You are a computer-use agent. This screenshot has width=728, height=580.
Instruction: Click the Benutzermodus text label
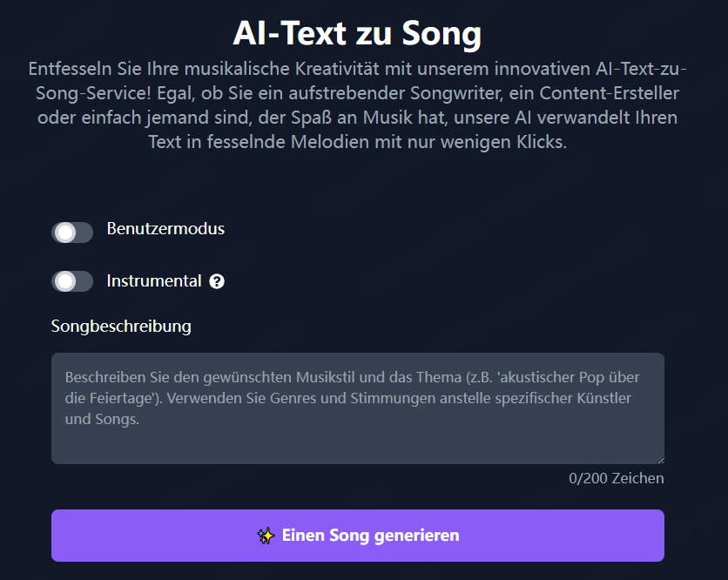pyautogui.click(x=165, y=229)
